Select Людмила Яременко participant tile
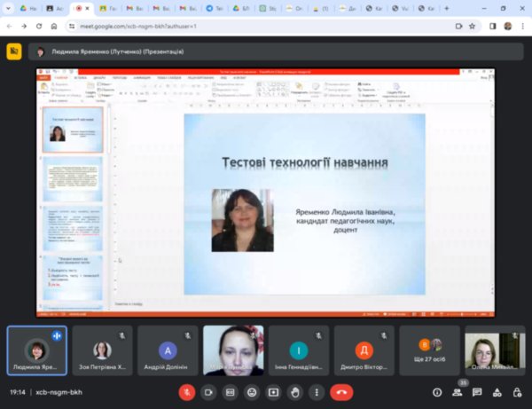Viewport: 532px width, 409px height. click(36, 350)
